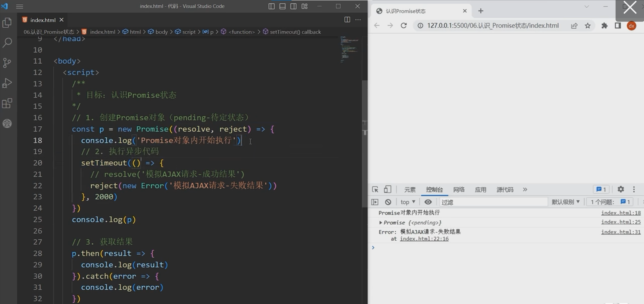Toggle device toolbar in DevTools
Screen dimensions: 644x304
(388, 189)
